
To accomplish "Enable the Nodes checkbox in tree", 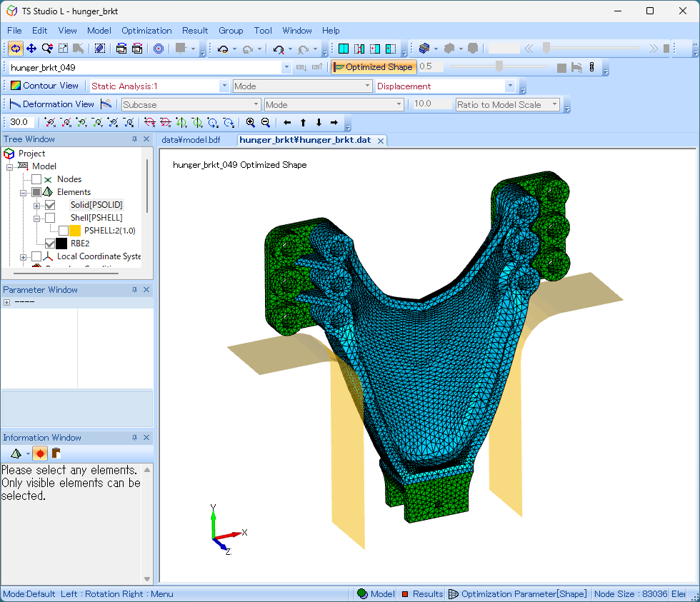I will [x=36, y=179].
